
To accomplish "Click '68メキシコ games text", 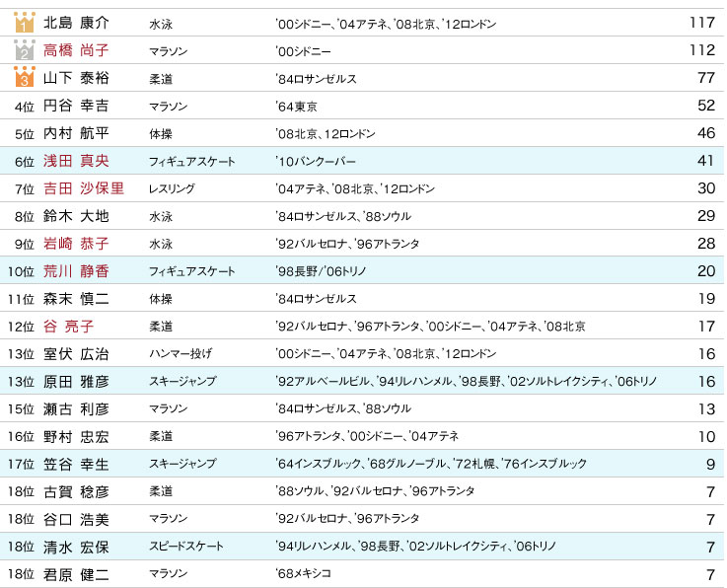I will (303, 573).
